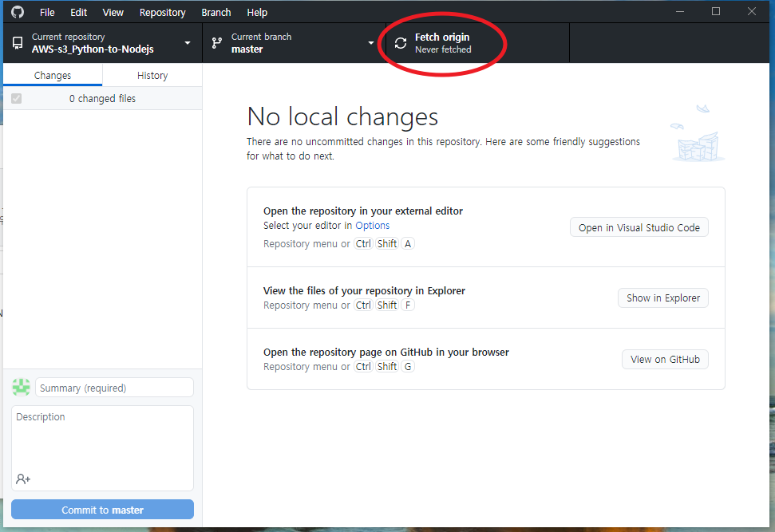Viewport: 775px width, 532px height.
Task: Expand the Current repository dropdown arrow
Action: (x=188, y=43)
